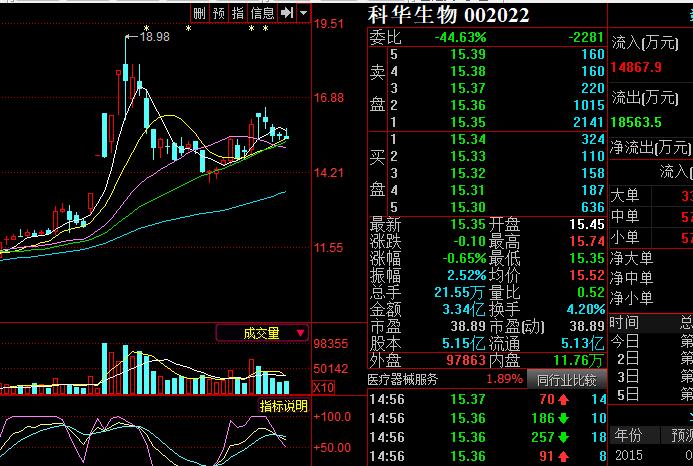
Task: Click the 流通 value 5.13亿
Action: tap(583, 344)
